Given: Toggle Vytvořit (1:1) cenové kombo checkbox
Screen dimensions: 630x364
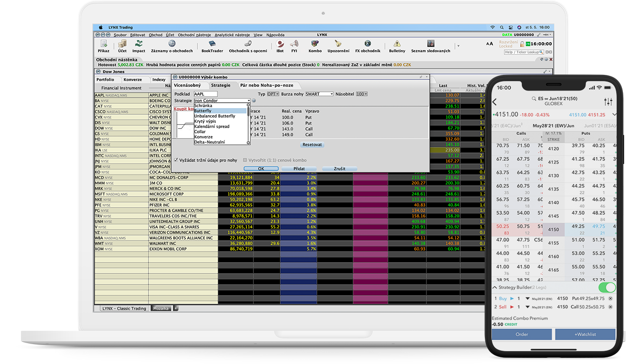Looking at the screenshot, I should coord(245,160).
